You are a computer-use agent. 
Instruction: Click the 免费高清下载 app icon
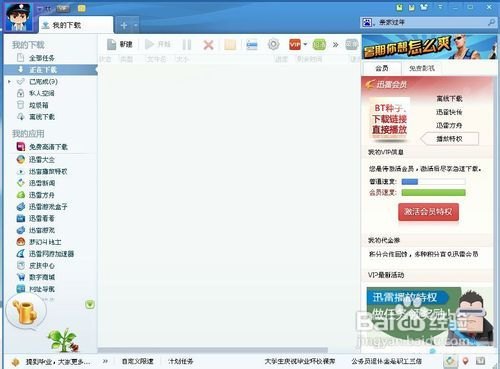click(21, 147)
